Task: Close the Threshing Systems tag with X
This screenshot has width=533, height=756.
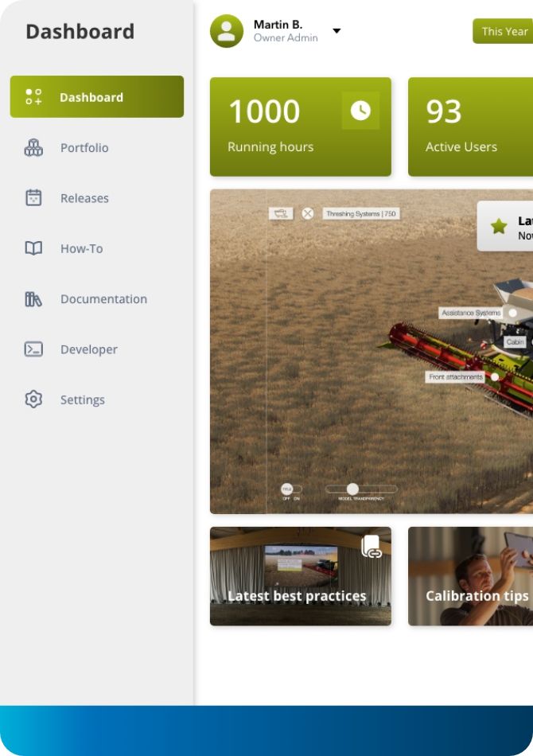Action: point(307,213)
